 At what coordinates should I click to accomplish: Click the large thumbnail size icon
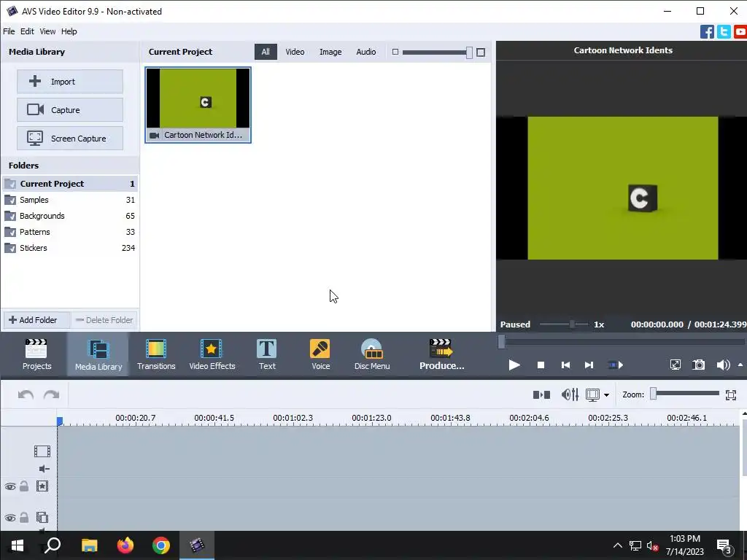pyautogui.click(x=481, y=52)
